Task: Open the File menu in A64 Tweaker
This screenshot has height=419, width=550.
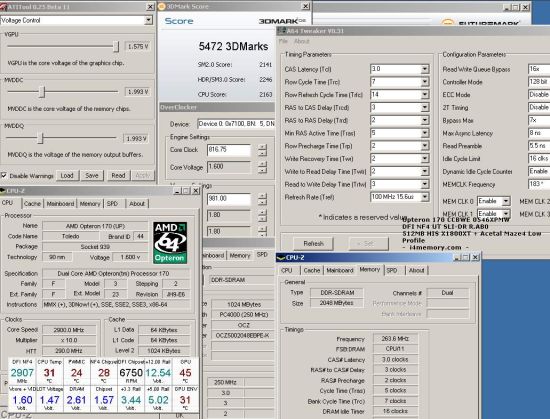Action: click(x=283, y=41)
